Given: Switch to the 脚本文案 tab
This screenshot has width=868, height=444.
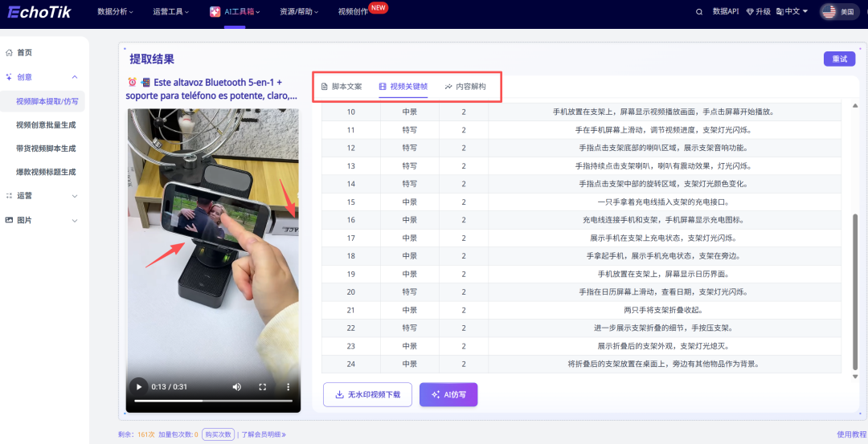Looking at the screenshot, I should pos(342,86).
